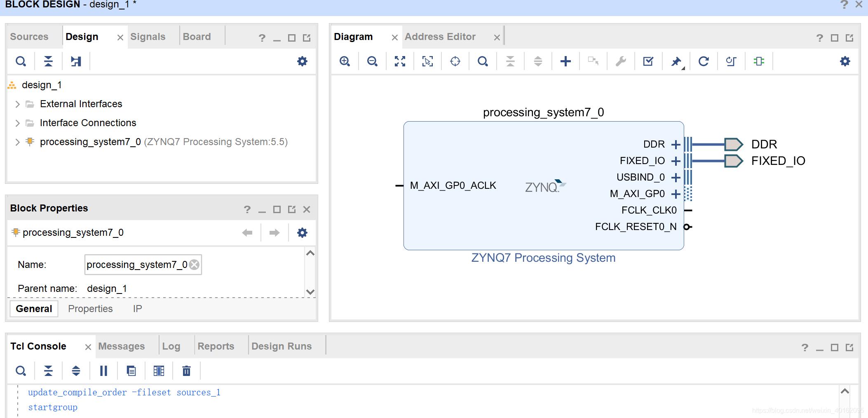Viewport: 868px width, 418px height.
Task: Search in the Tcl Console
Action: click(21, 371)
